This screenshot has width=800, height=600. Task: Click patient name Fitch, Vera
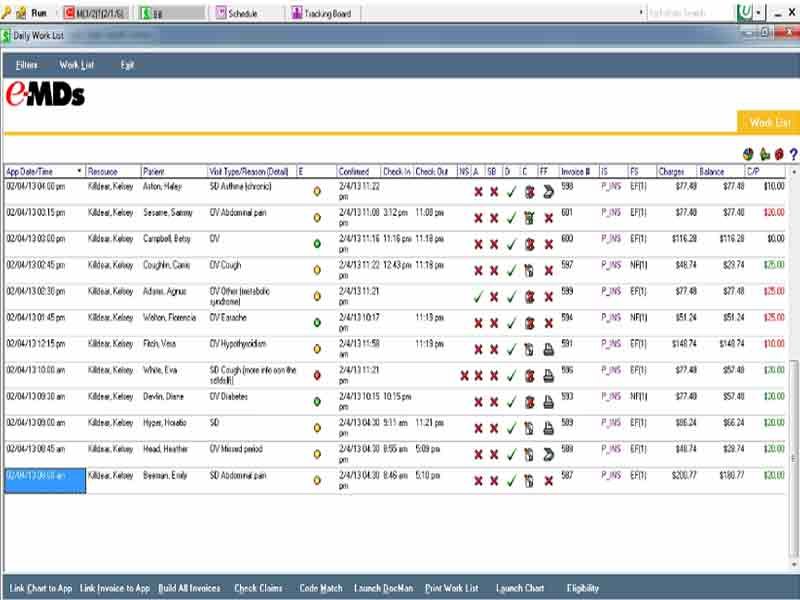pos(159,344)
